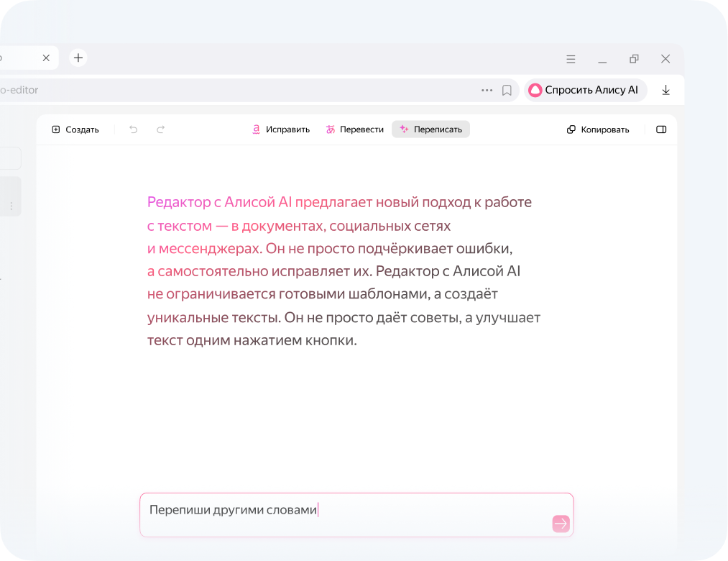Close the browser window
This screenshot has width=728, height=561.
pyautogui.click(x=665, y=59)
